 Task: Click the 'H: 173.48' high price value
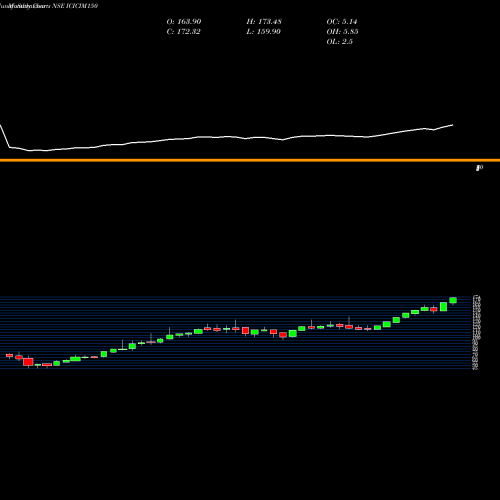pyautogui.click(x=264, y=22)
